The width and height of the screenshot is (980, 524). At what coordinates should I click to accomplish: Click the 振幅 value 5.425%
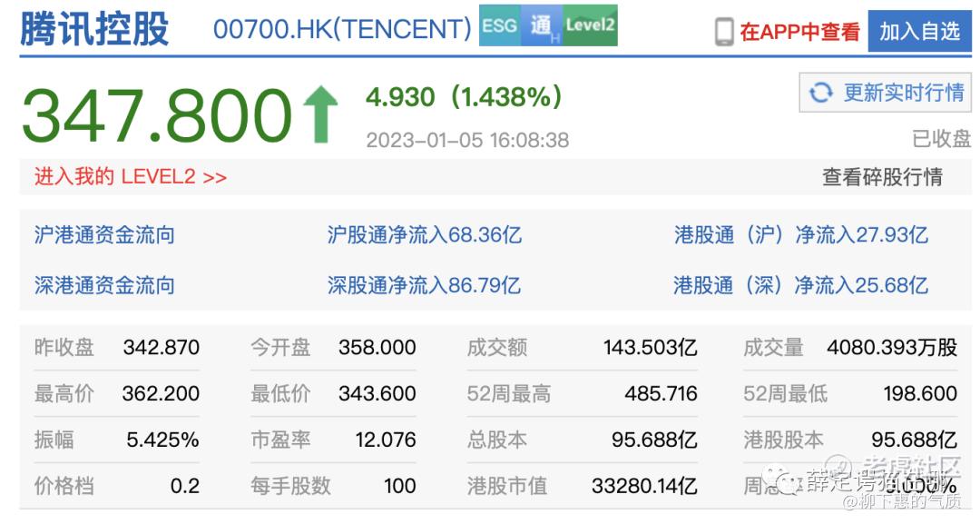pos(163,440)
